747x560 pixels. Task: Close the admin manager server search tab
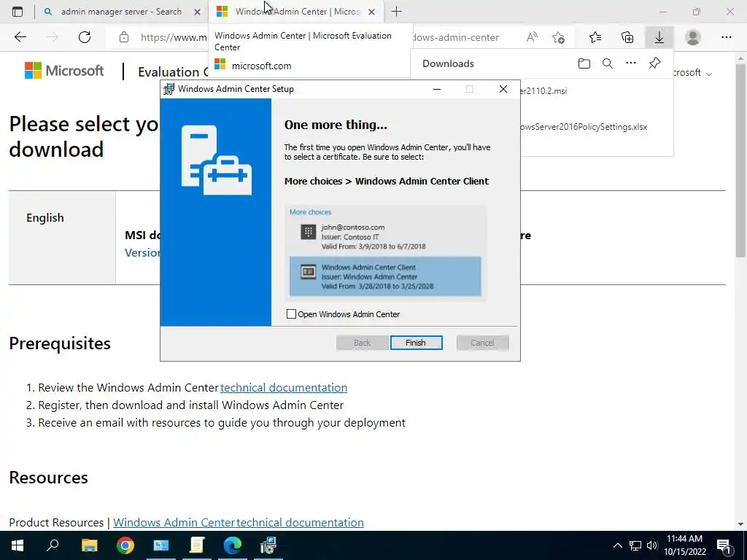point(197,12)
